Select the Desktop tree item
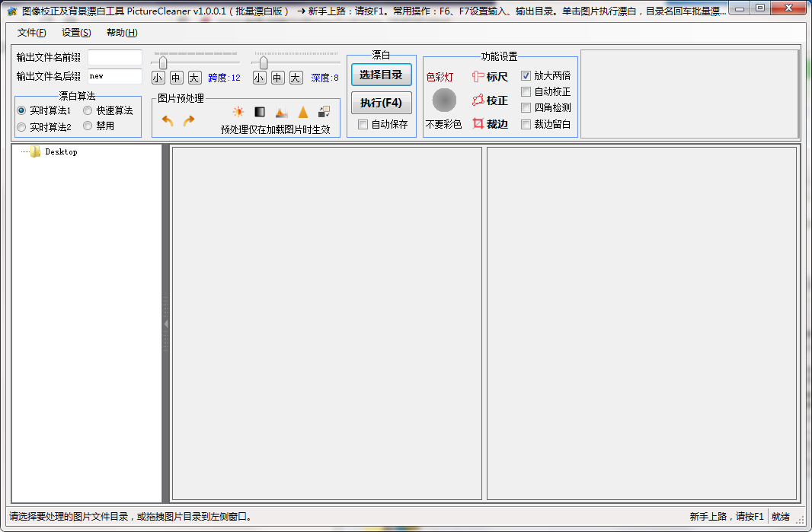The image size is (812, 532). 61,151
